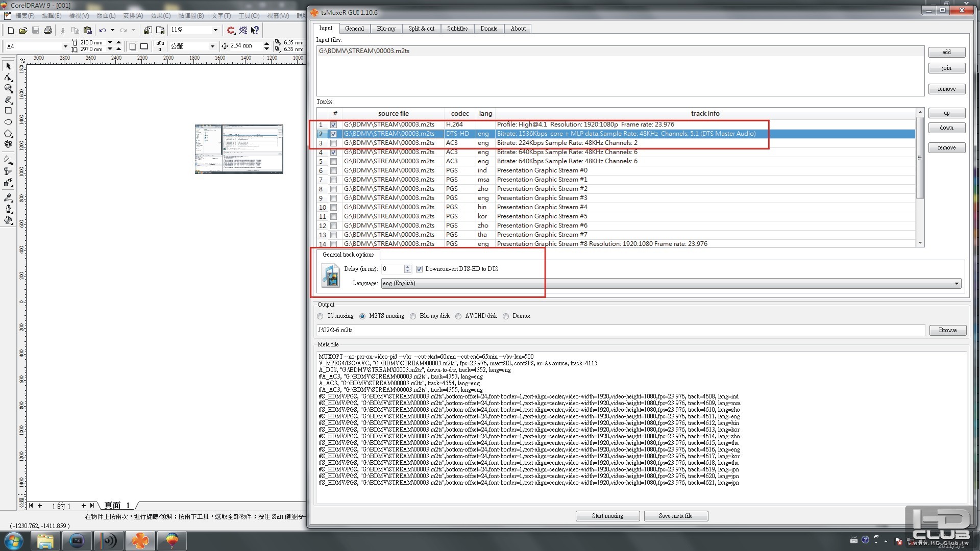The width and height of the screenshot is (980, 551).
Task: Open the Subtitles tab
Action: (x=457, y=29)
